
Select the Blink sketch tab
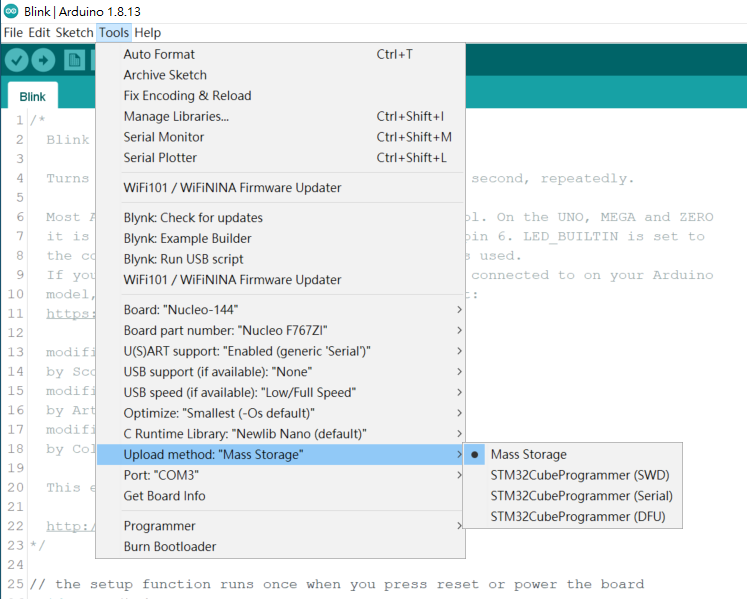[x=33, y=97]
